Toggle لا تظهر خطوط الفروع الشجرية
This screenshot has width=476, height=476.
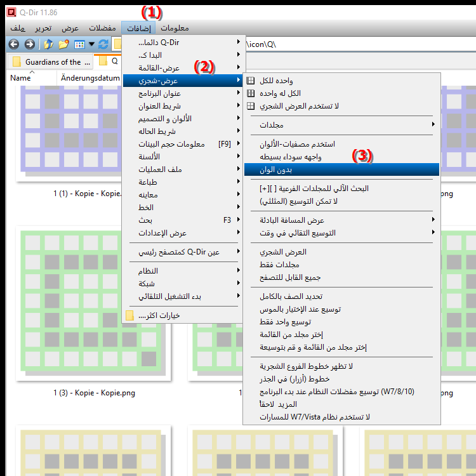point(342,366)
